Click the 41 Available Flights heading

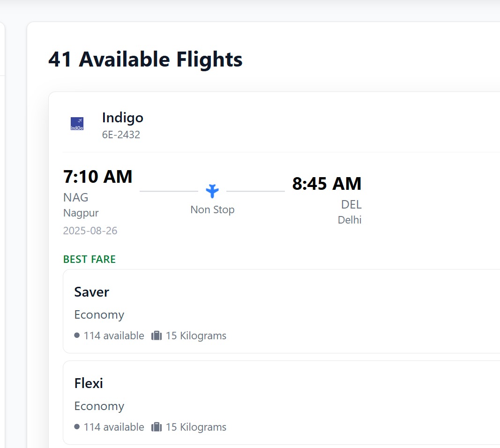coord(145,60)
